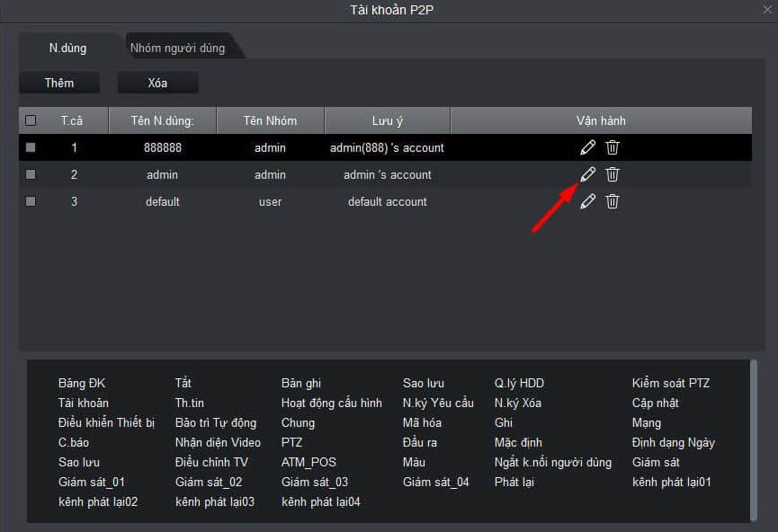Switch to Nhóm người dùng tab
The image size is (778, 532).
click(177, 48)
